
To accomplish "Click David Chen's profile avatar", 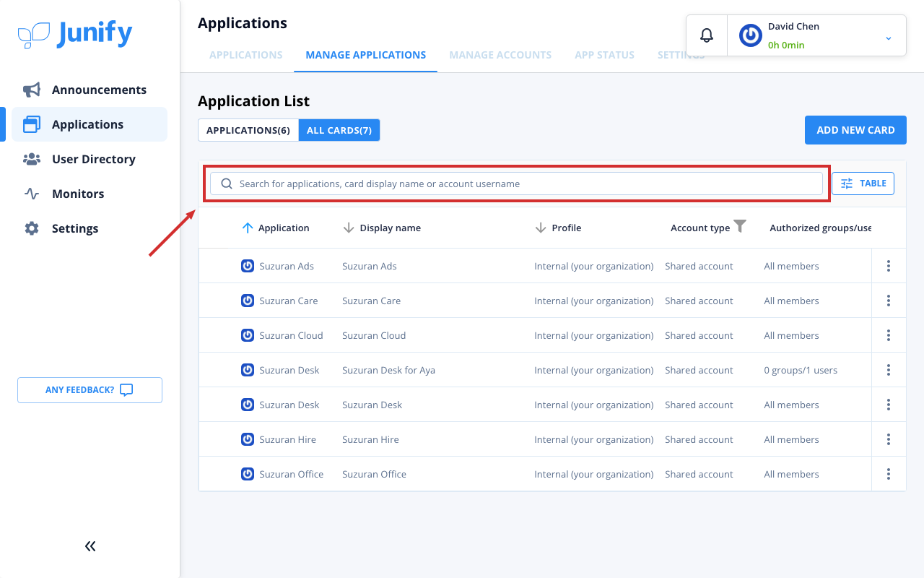I will pos(751,35).
